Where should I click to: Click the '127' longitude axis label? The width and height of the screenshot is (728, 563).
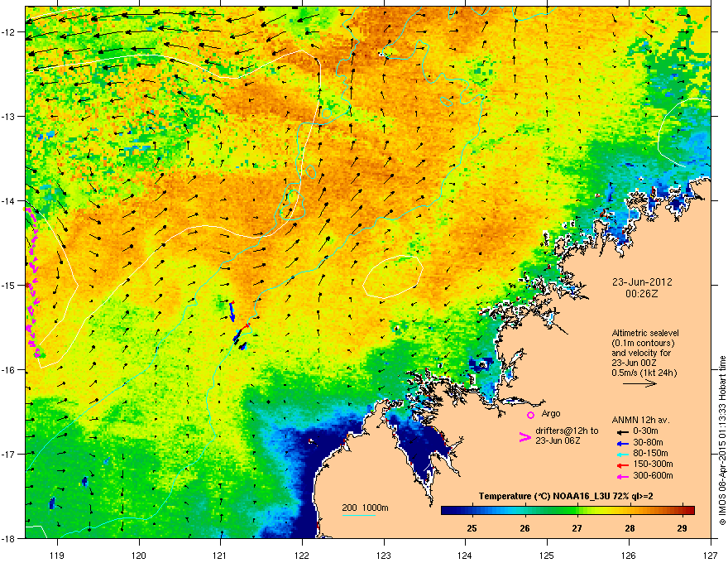711,555
